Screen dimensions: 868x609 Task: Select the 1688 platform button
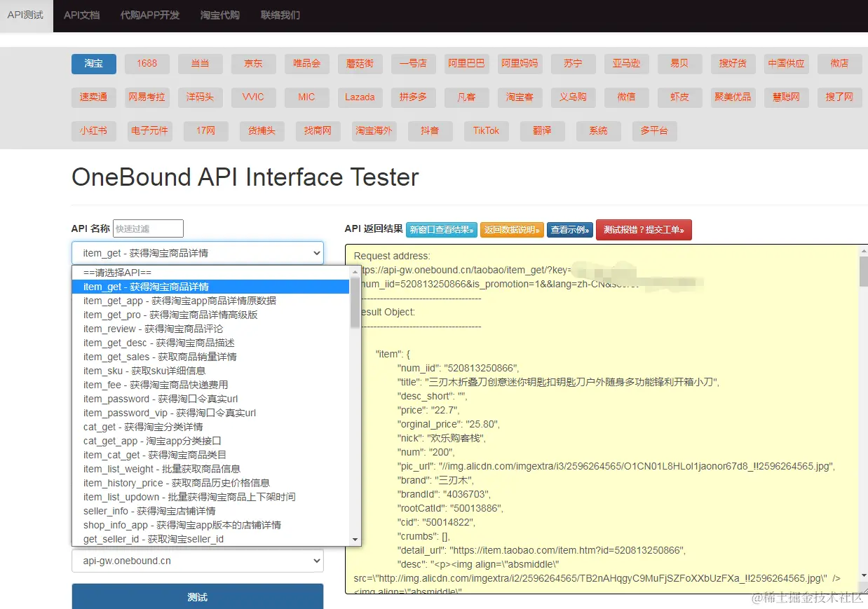(x=147, y=63)
